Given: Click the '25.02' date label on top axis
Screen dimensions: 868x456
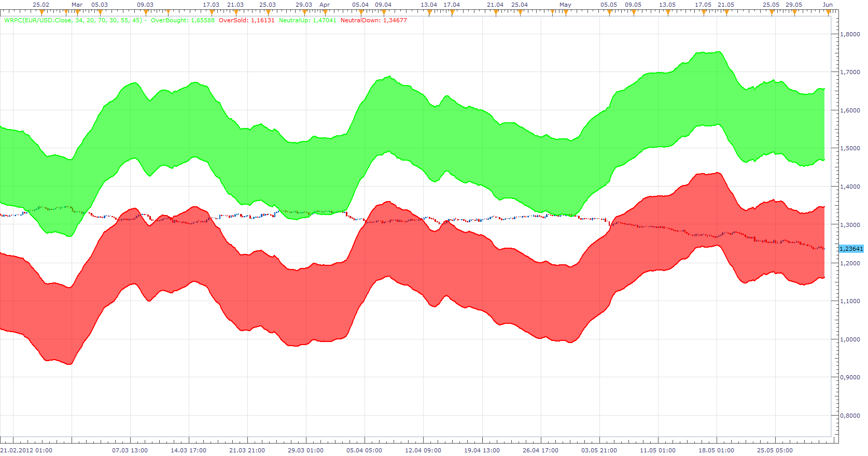Looking at the screenshot, I should [41, 5].
